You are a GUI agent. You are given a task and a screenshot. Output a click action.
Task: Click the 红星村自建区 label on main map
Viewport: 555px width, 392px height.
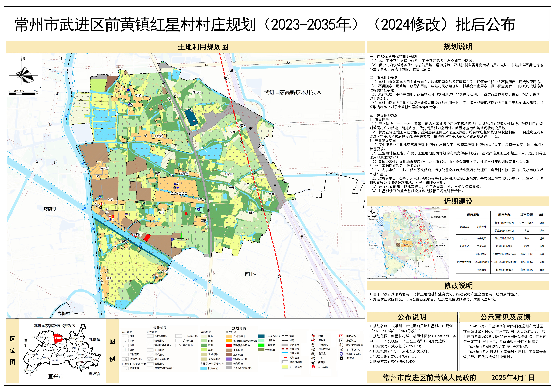(x=179, y=194)
